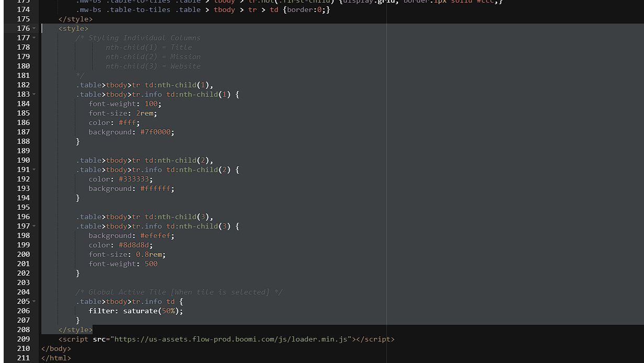Screen dimensions: 644x363
Task: Click the #7f0000 background color value
Action: coord(155,132)
